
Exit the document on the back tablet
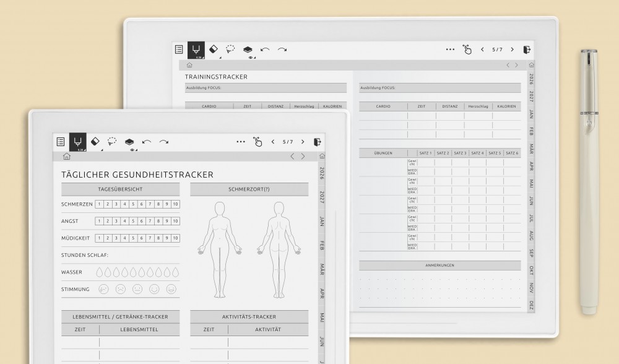pyautogui.click(x=527, y=50)
